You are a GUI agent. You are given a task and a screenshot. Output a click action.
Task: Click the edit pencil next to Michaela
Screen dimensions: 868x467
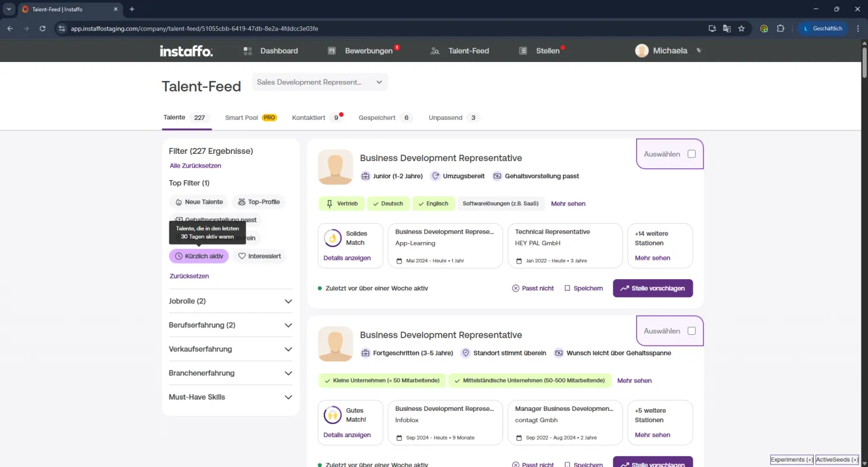(x=699, y=51)
